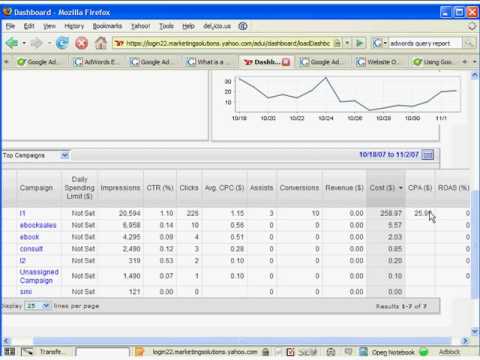Screen dimensions: 480x360
Task: Open the Back button history dropdown
Action: click(x=24, y=43)
